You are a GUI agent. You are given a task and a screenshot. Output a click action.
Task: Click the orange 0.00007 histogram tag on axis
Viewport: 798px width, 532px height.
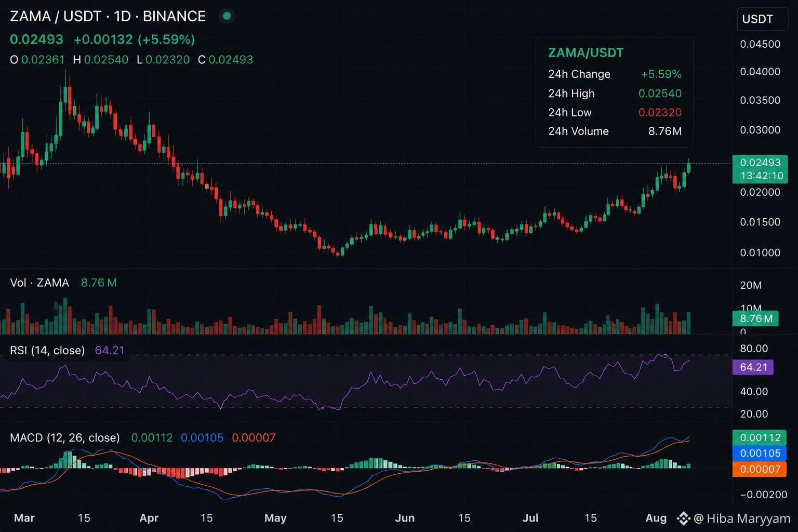tap(760, 469)
